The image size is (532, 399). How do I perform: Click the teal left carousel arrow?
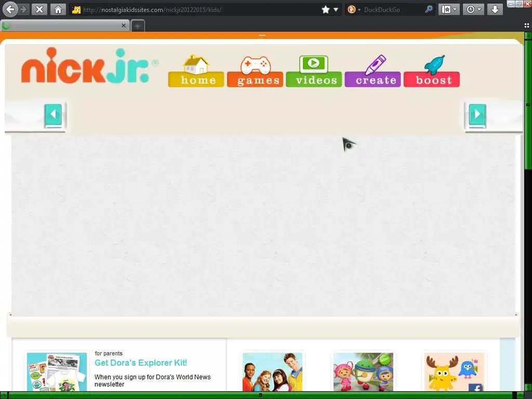pos(53,116)
